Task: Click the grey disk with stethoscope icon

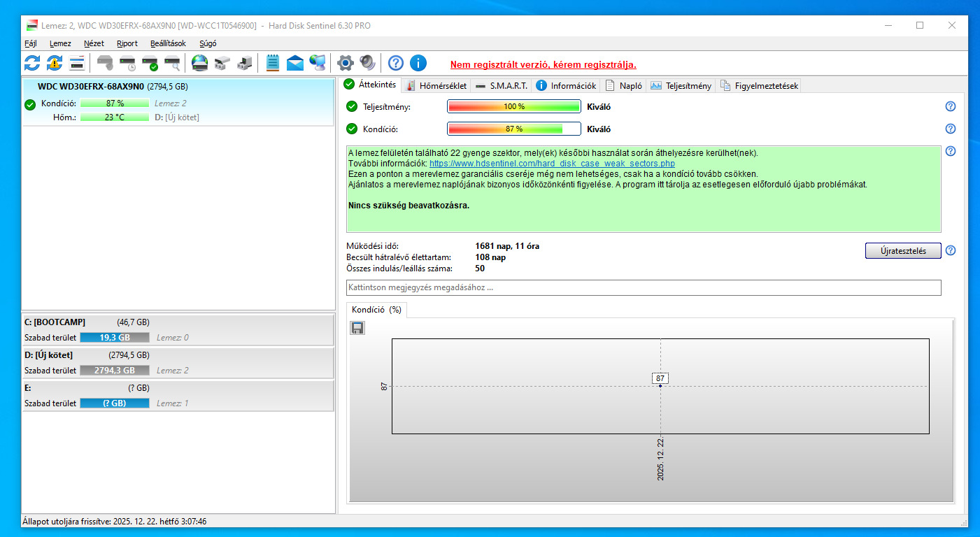Action: [x=105, y=64]
